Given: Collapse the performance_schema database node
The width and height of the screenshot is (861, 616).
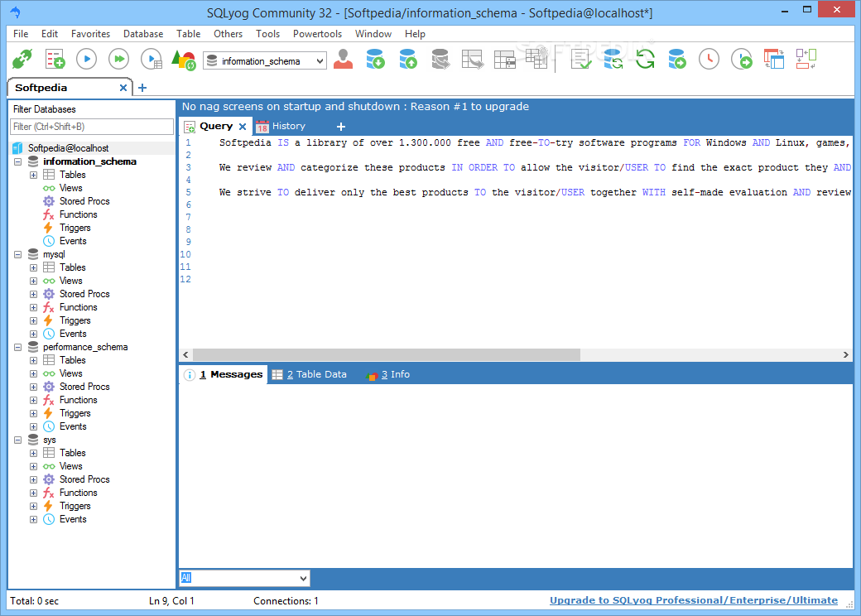Looking at the screenshot, I should pyautogui.click(x=18, y=348).
